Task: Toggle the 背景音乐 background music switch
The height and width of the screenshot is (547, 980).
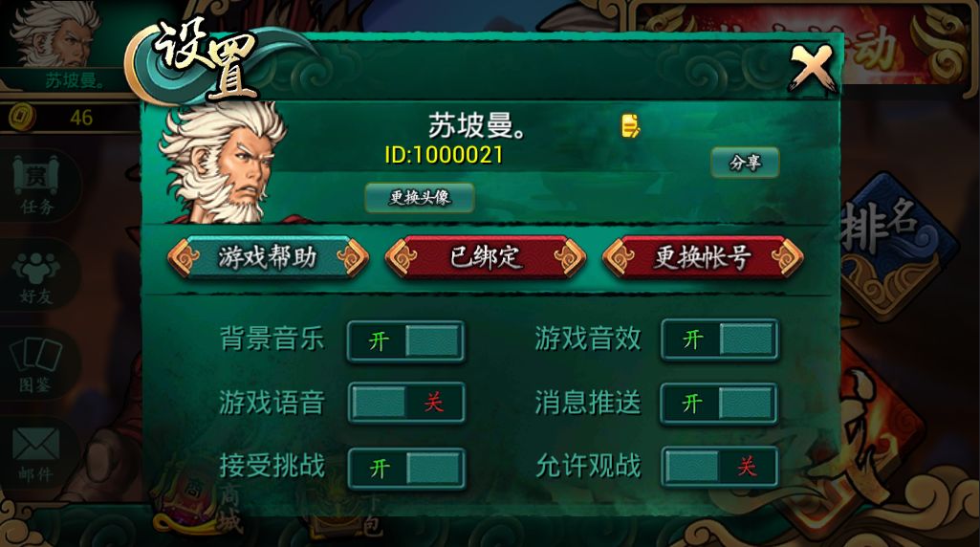Action: (405, 341)
